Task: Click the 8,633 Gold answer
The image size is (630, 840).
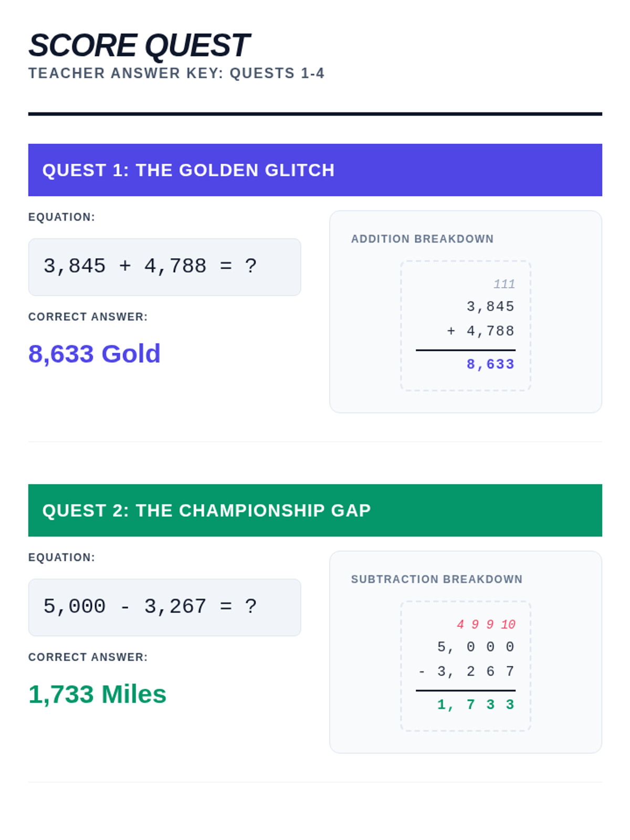Action: 94,354
